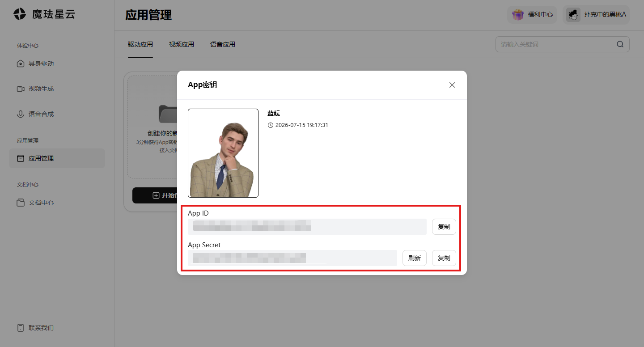Image resolution: width=644 pixels, height=347 pixels.
Task: Click the 文档中心 folder icon
Action: pos(21,203)
